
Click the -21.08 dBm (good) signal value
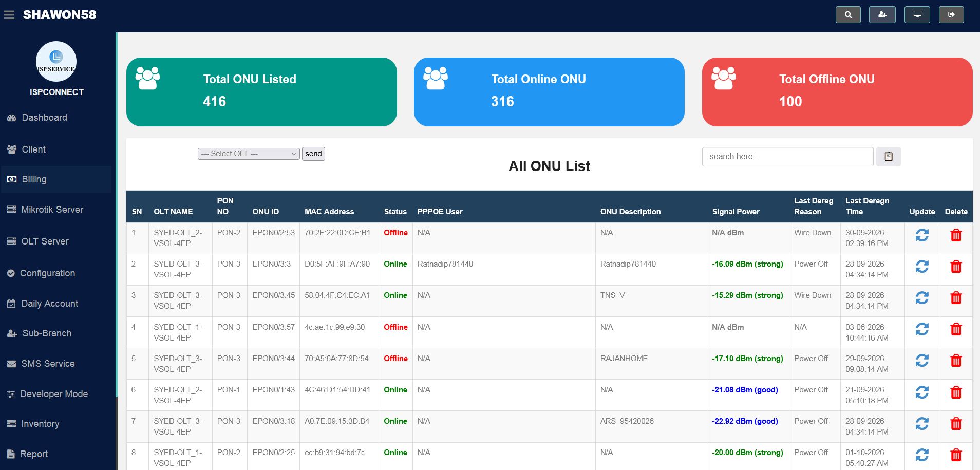coord(745,390)
